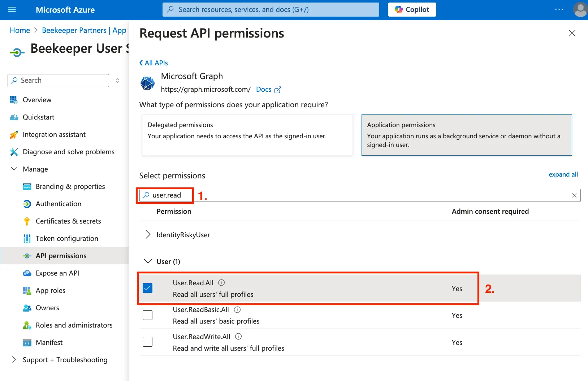Screen dimensions: 588x381
Task: Focus the global Azure search box
Action: pyautogui.click(x=271, y=10)
